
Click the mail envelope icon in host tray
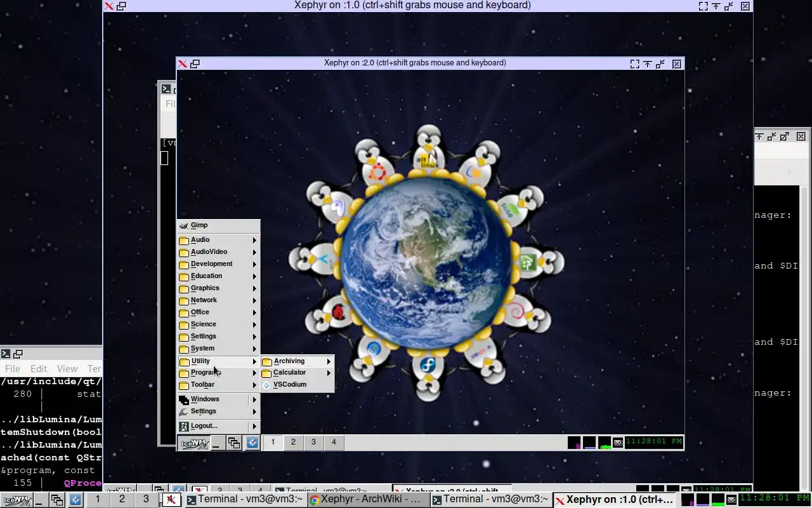pos(731,500)
